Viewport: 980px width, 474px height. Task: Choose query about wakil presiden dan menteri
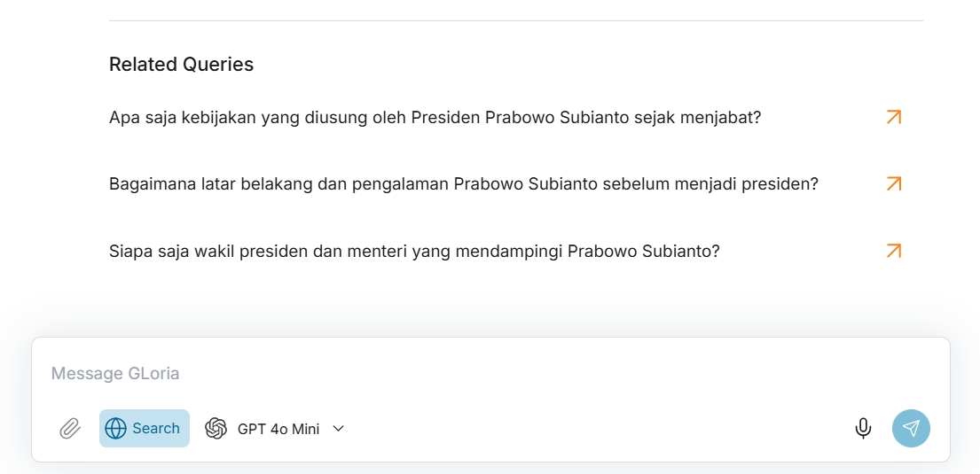[413, 251]
